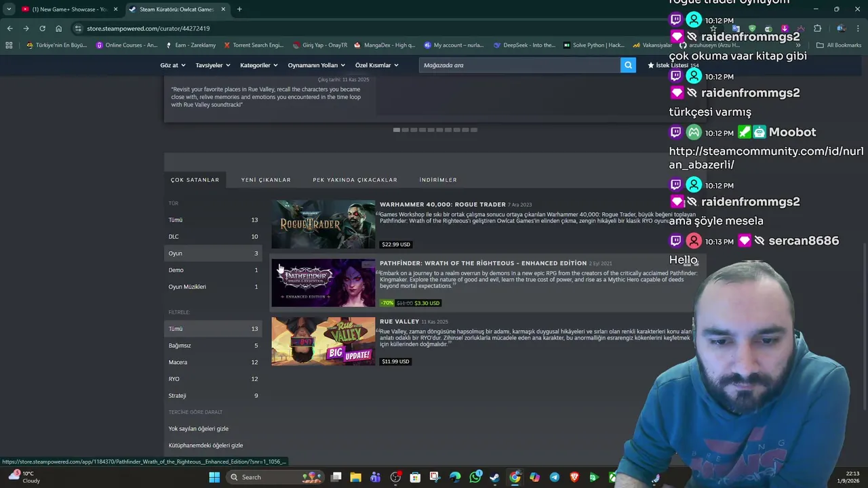Open Solve Python HackerRank bookmark

tap(593, 45)
